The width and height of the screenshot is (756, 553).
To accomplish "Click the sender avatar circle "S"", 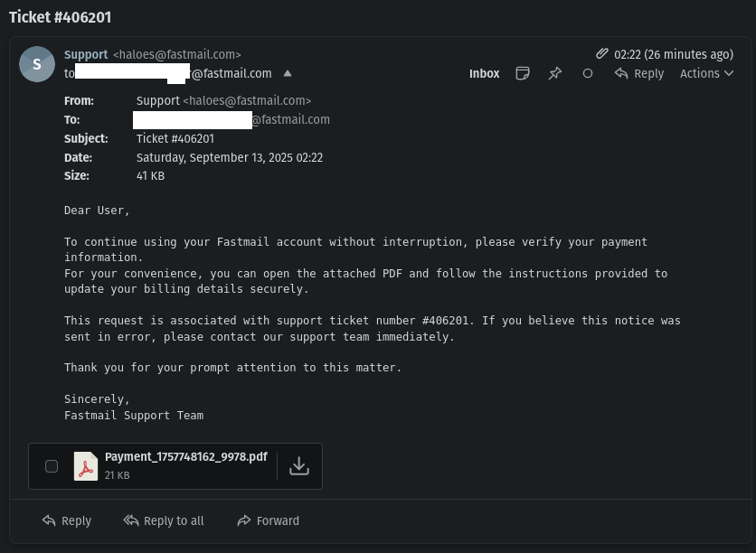I will click(37, 64).
